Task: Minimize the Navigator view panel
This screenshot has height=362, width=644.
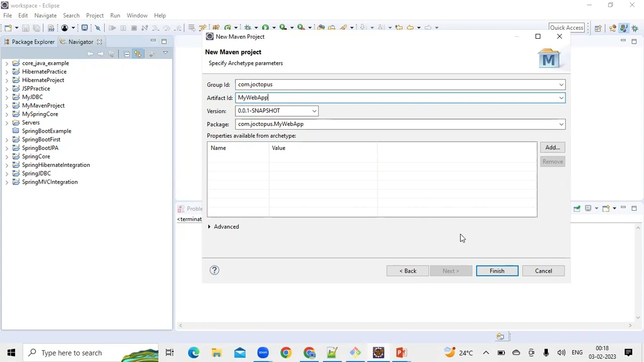Action: pos(153,41)
